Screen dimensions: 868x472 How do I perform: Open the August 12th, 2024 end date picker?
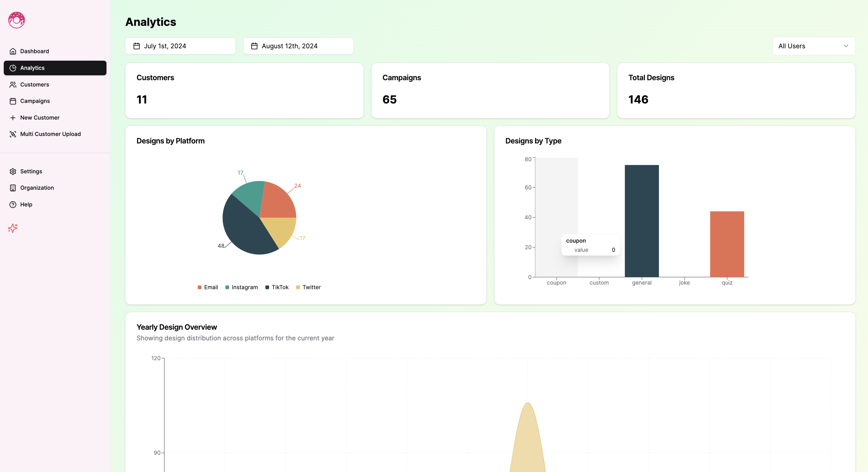pos(298,46)
